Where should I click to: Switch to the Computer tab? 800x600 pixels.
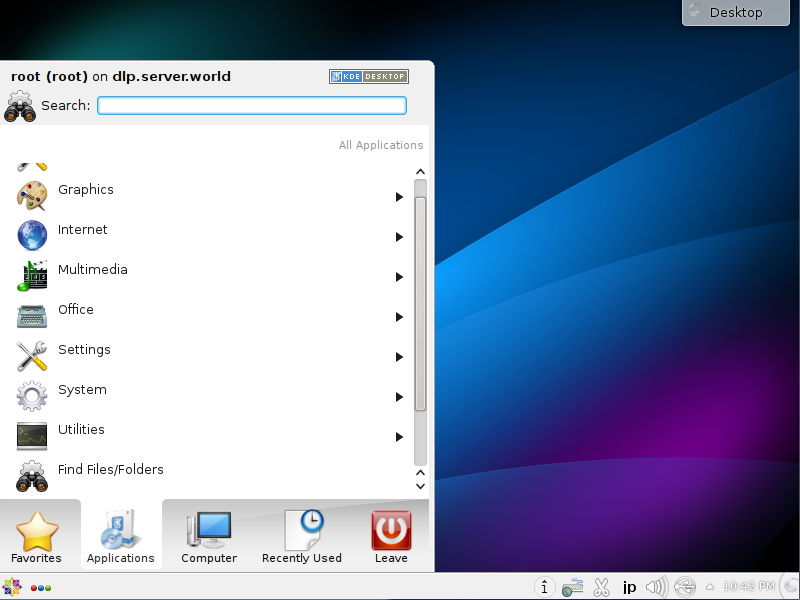(x=208, y=533)
